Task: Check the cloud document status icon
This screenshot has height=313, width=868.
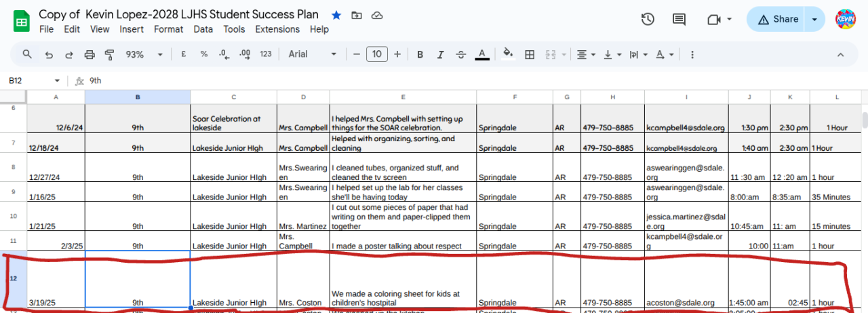Action: pyautogui.click(x=378, y=15)
